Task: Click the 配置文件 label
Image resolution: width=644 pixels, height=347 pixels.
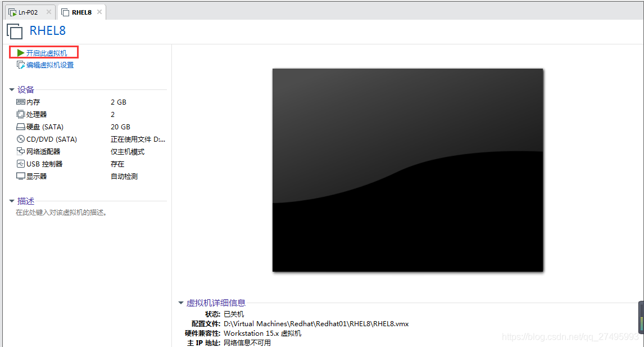Action: coord(206,323)
